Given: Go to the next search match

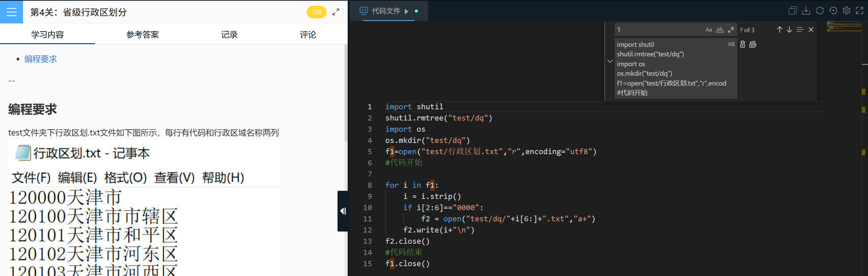Looking at the screenshot, I should click(x=789, y=30).
